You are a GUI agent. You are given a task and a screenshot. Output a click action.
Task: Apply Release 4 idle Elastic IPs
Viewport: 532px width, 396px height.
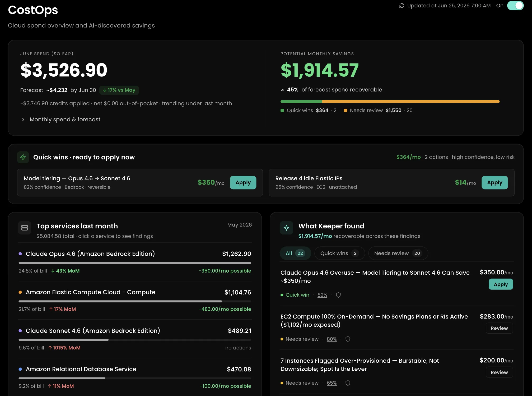[494, 182]
